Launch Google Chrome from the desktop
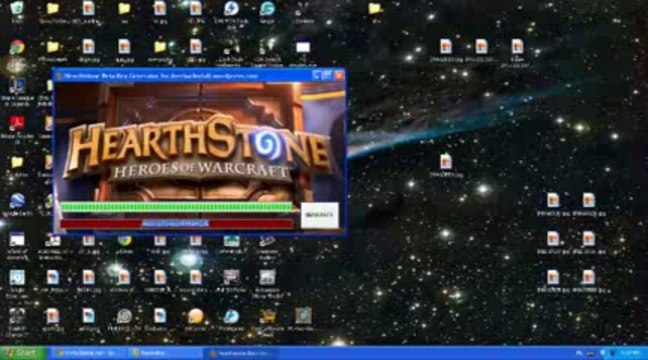The image size is (648, 360). [x=17, y=48]
